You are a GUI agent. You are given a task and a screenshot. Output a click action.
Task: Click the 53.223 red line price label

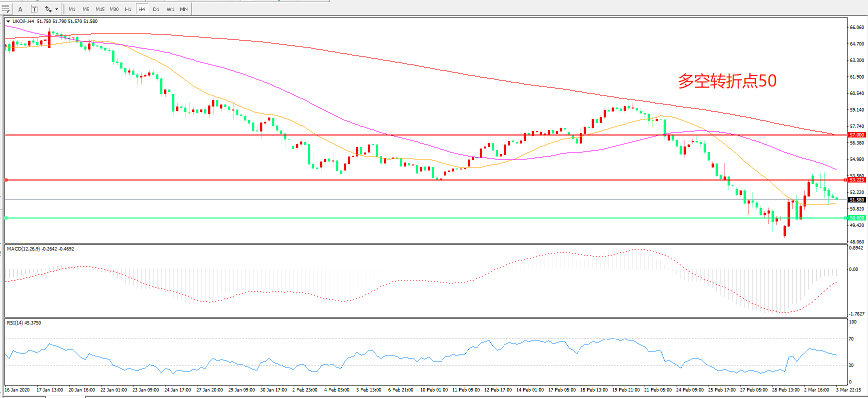click(857, 179)
